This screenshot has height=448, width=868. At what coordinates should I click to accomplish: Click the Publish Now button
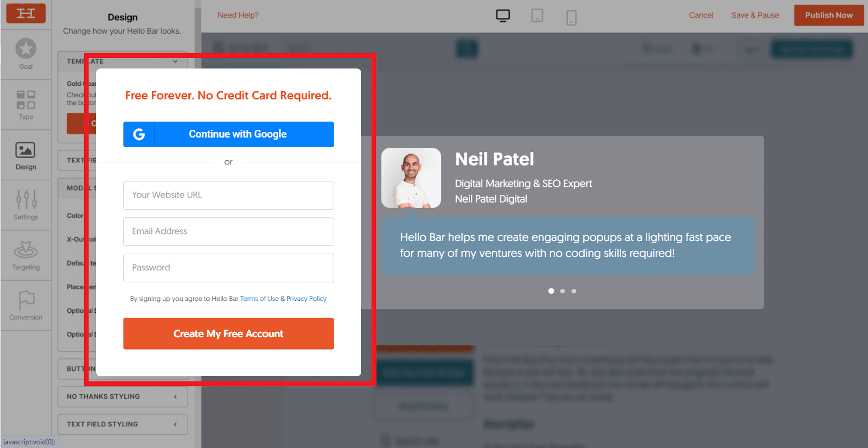coord(829,15)
